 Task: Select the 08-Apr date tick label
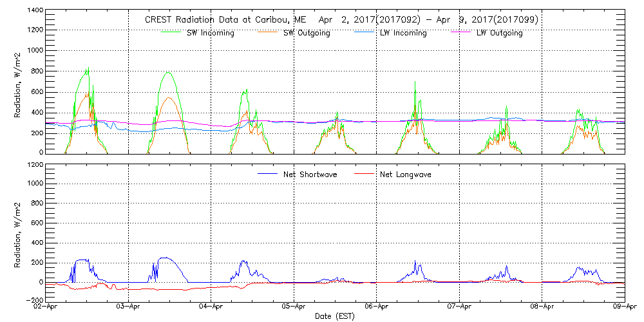(542, 307)
